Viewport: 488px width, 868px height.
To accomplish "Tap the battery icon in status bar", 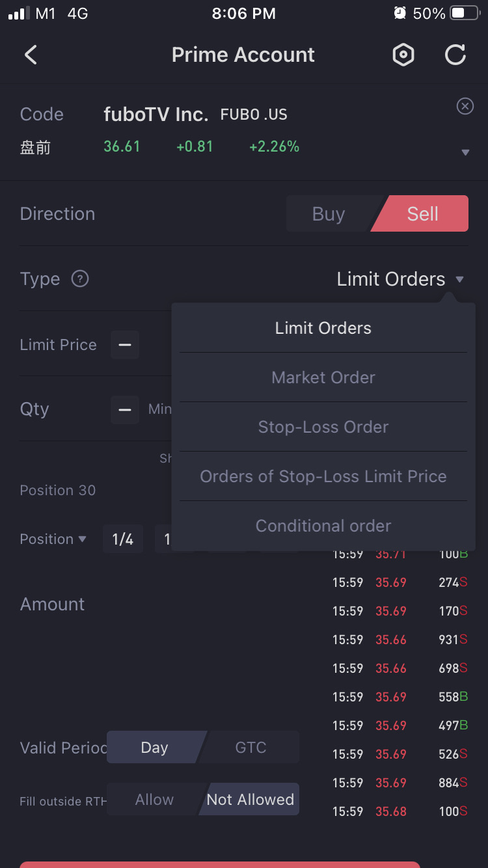I will click(465, 14).
